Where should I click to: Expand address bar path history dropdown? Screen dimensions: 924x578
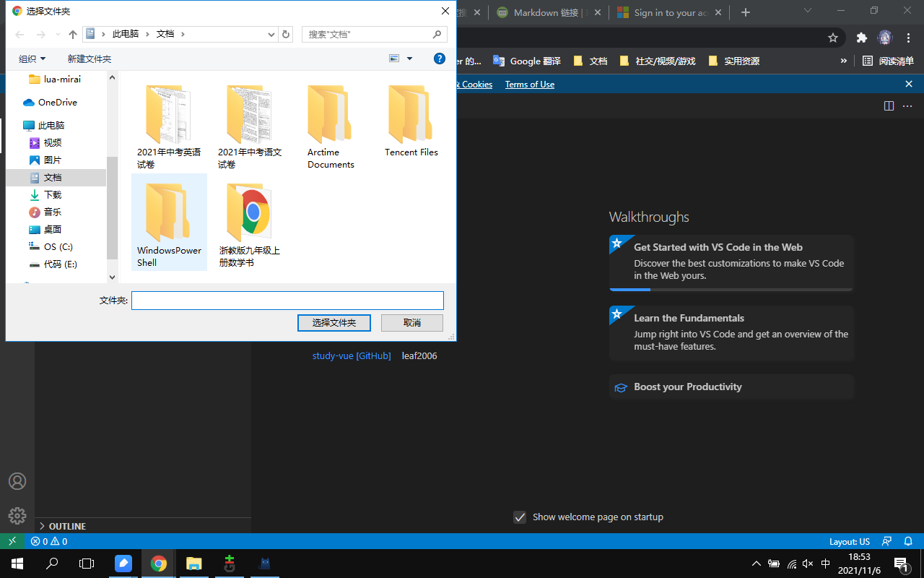click(x=271, y=34)
